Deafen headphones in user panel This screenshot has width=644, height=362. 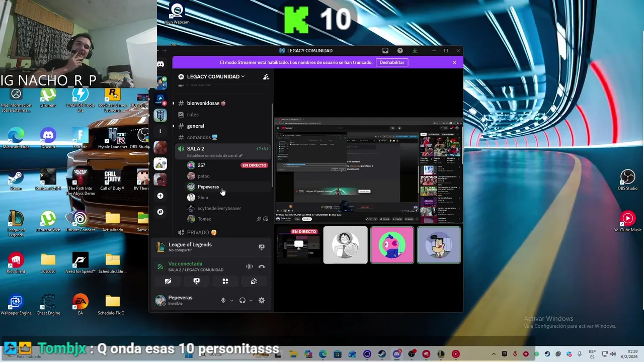point(243,300)
